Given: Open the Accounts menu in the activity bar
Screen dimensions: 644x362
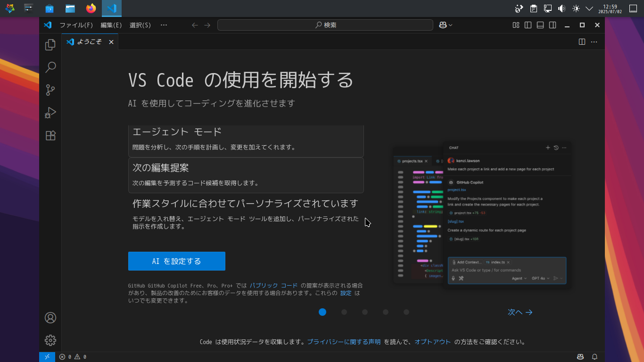Looking at the screenshot, I should point(50,318).
